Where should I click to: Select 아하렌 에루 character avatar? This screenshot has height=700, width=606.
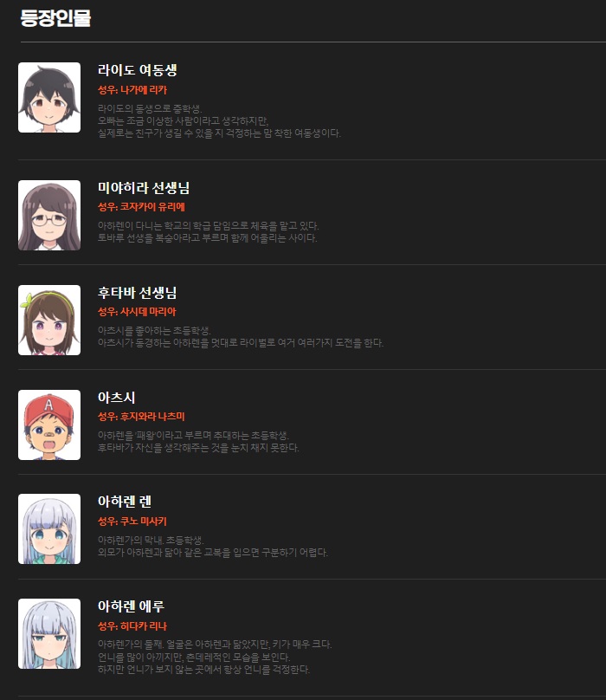(49, 634)
